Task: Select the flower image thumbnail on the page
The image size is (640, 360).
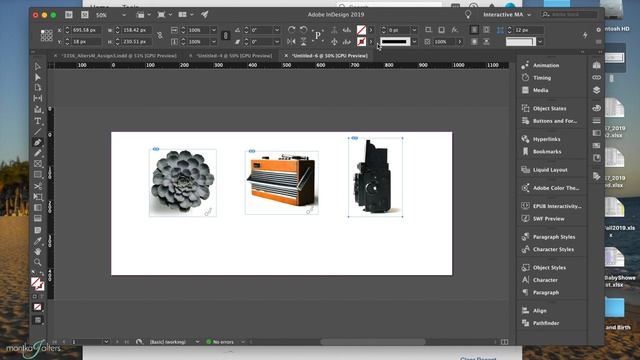Action: [x=182, y=182]
